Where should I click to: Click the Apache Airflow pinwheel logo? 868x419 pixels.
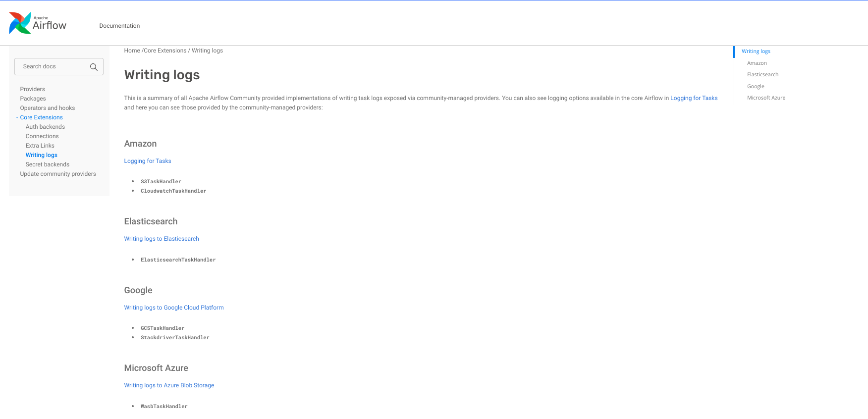pyautogui.click(x=20, y=23)
